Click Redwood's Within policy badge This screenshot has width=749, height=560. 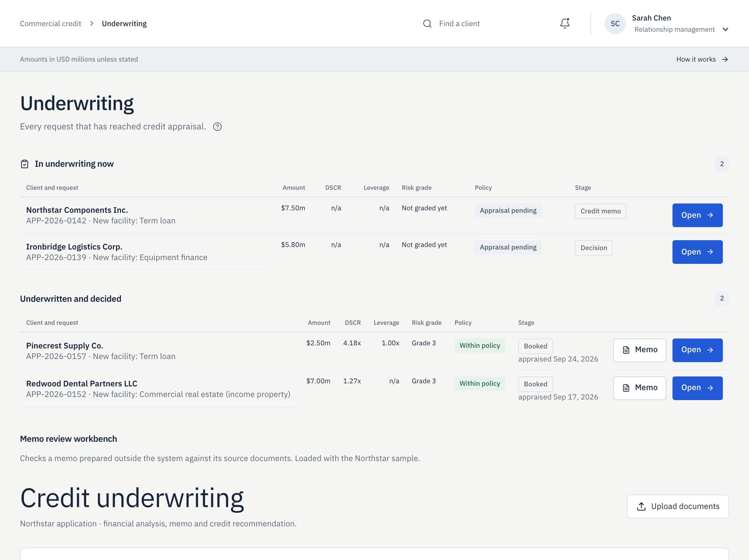(479, 384)
